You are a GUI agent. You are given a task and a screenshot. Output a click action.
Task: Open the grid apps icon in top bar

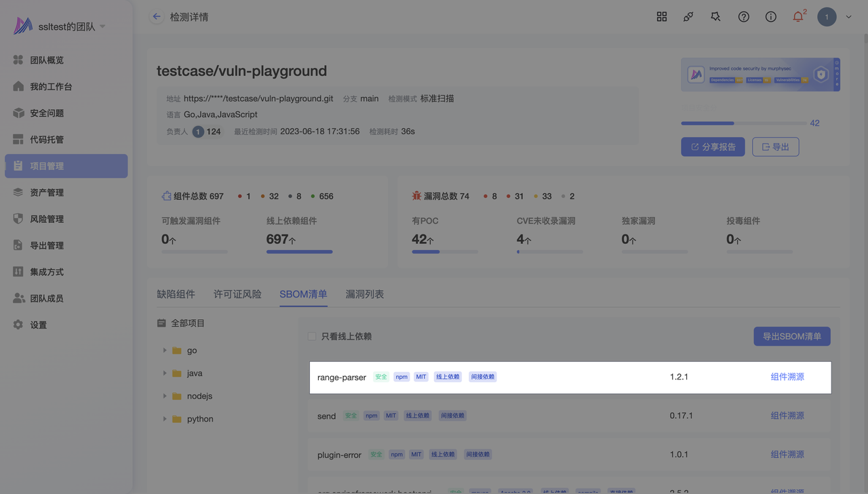point(662,17)
